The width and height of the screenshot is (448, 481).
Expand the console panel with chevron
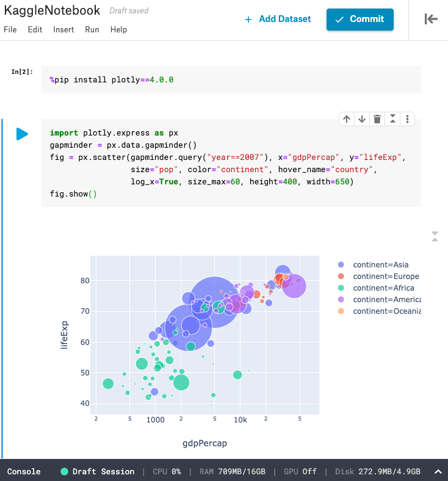click(x=438, y=472)
